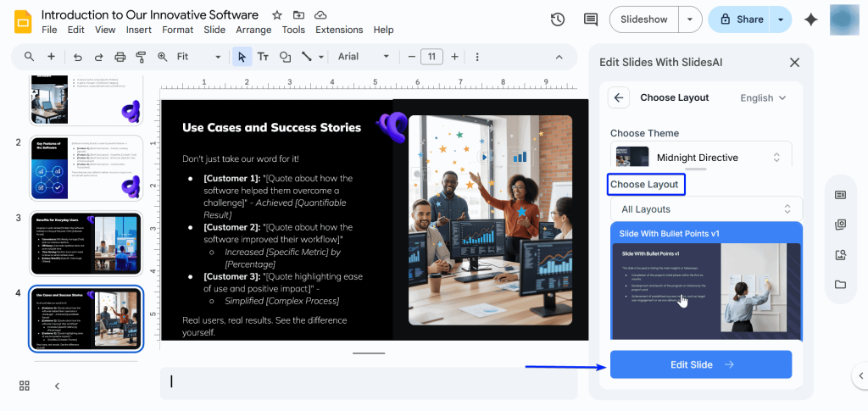This screenshot has height=411, width=868.
Task: Open the Extensions menu
Action: click(x=339, y=30)
